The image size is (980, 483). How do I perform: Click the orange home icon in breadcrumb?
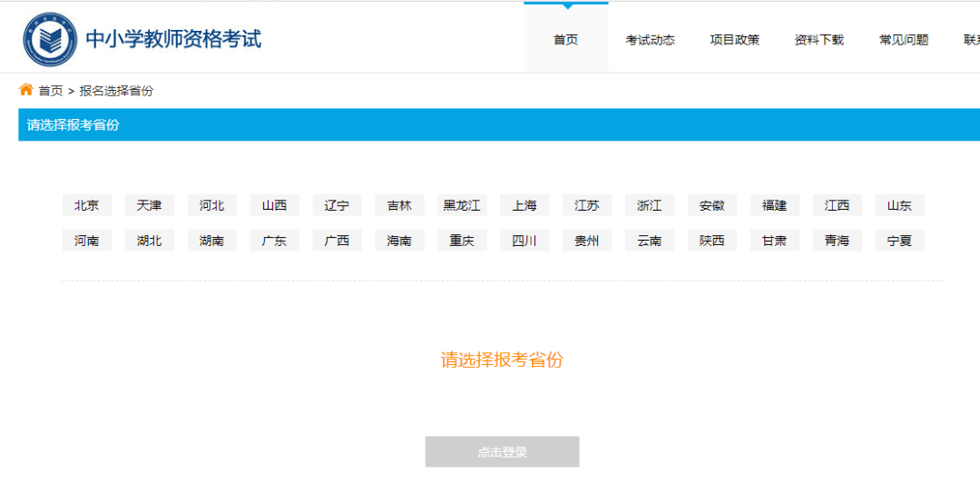point(25,90)
